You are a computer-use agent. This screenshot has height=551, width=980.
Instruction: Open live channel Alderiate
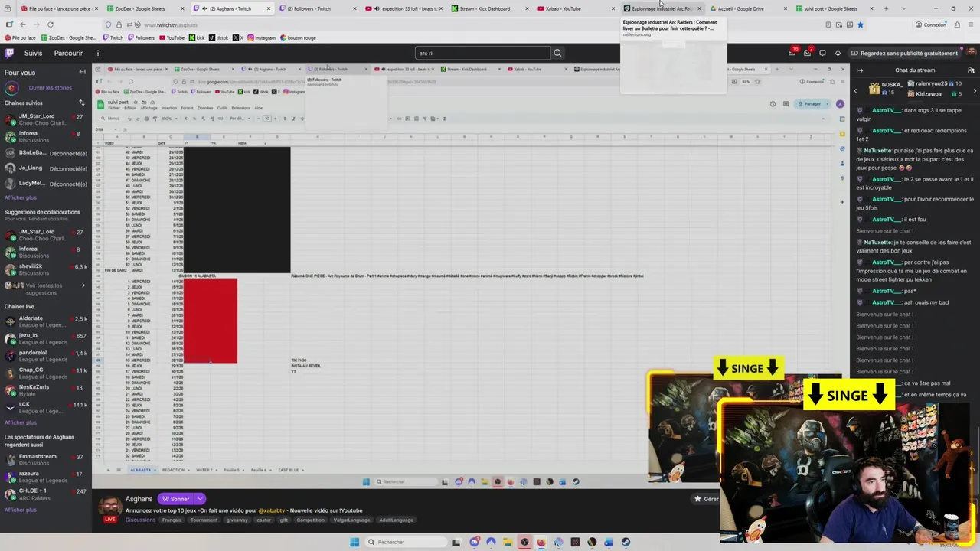coord(46,321)
